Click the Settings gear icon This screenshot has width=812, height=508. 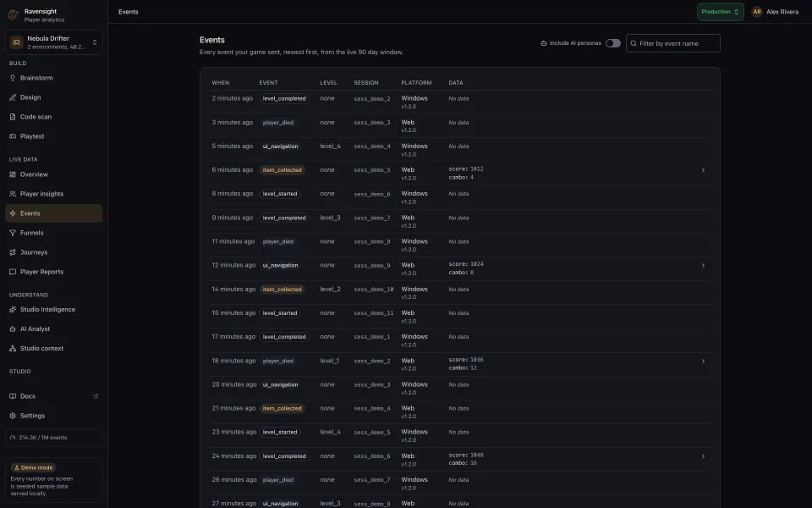[x=13, y=416]
